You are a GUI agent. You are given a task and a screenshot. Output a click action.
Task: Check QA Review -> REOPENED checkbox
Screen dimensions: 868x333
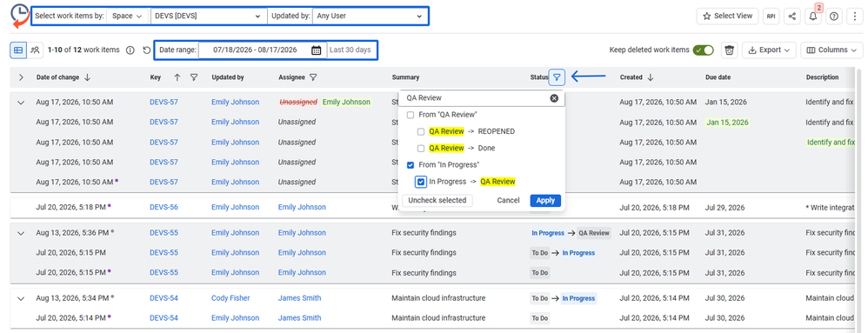(x=421, y=131)
